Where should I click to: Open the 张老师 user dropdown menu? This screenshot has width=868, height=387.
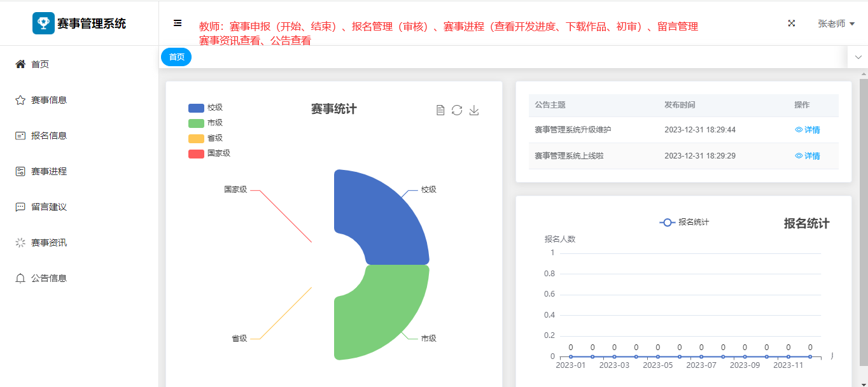[x=836, y=24]
